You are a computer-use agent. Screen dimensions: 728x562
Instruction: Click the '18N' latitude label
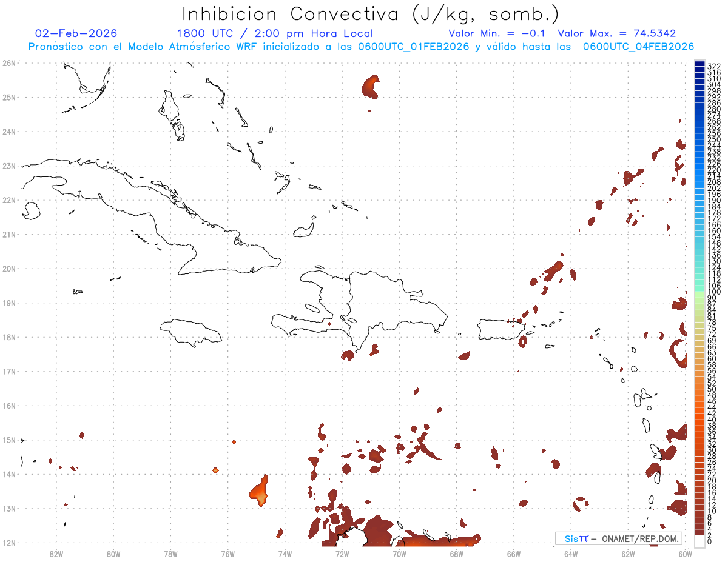(x=9, y=337)
